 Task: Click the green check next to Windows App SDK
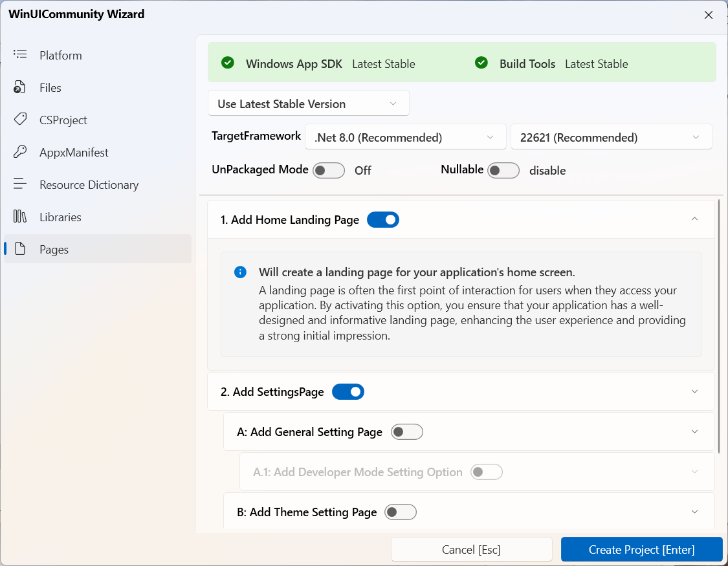coord(228,63)
